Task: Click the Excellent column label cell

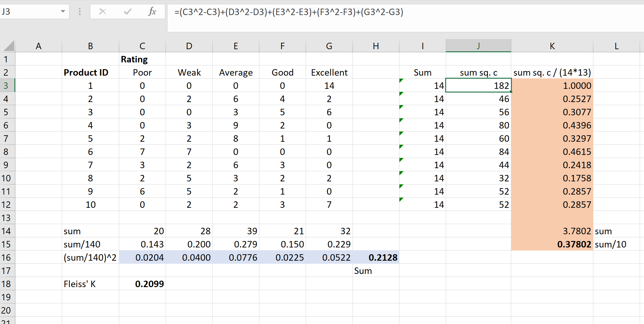Action: click(329, 72)
